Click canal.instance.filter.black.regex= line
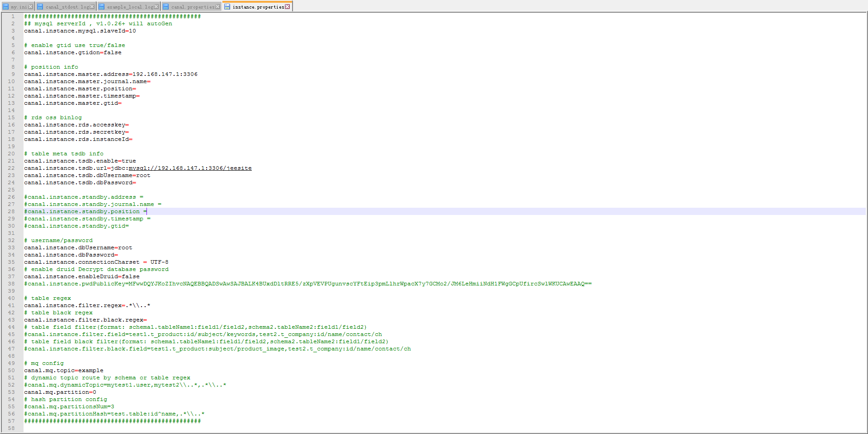 (x=85, y=320)
